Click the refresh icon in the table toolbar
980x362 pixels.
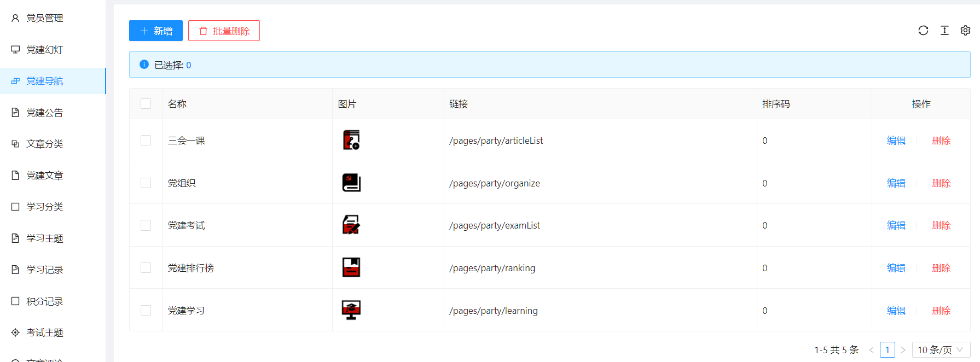tap(923, 31)
